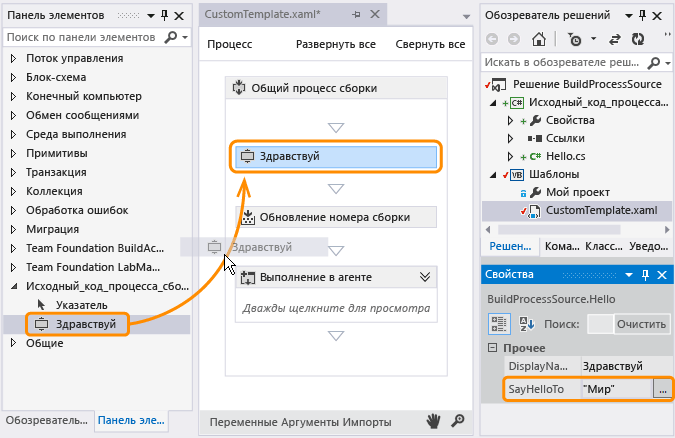Switch to Кома... Team Explorer tab
Image resolution: width=675 pixels, height=438 pixels.
(x=562, y=246)
